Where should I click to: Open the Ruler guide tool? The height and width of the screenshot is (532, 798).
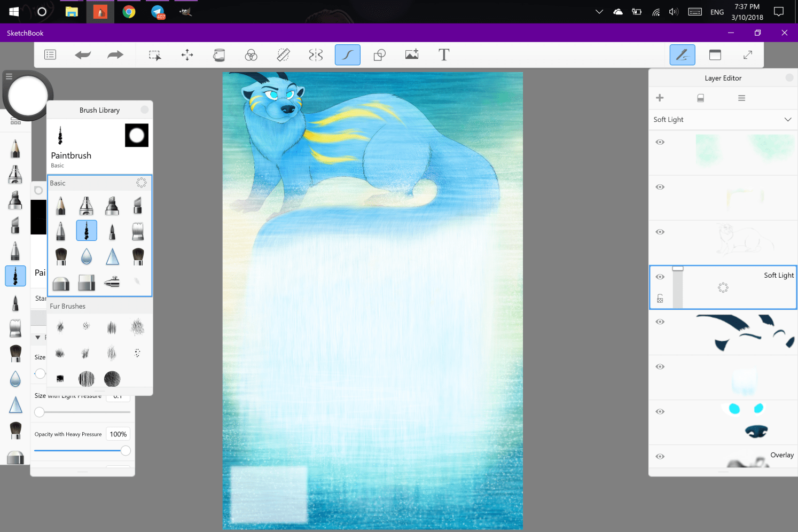[284, 55]
